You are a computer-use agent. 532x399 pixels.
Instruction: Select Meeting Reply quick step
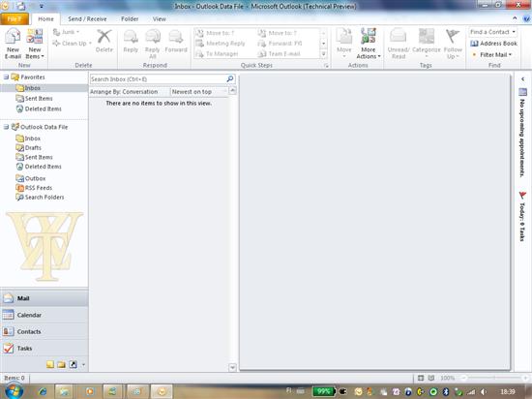click(x=221, y=44)
